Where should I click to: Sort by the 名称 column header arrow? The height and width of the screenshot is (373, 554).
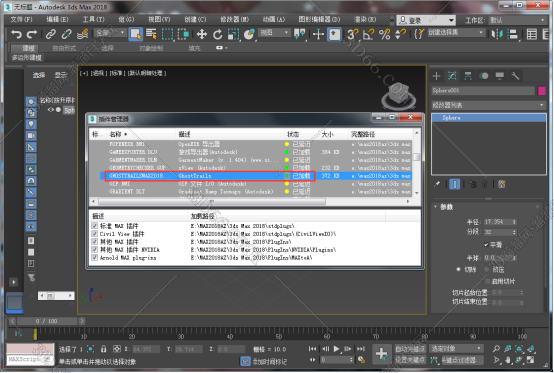point(125,135)
